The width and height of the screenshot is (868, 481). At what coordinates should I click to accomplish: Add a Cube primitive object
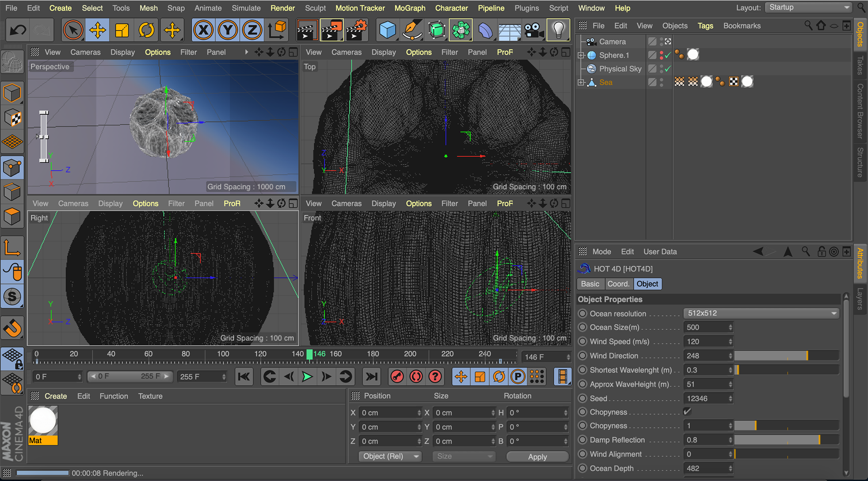pos(387,30)
